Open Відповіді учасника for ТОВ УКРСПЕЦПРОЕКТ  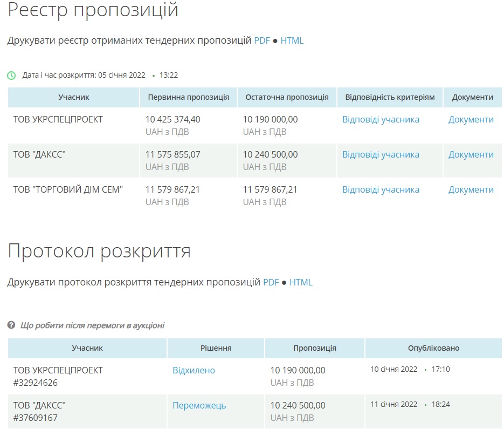click(x=381, y=119)
